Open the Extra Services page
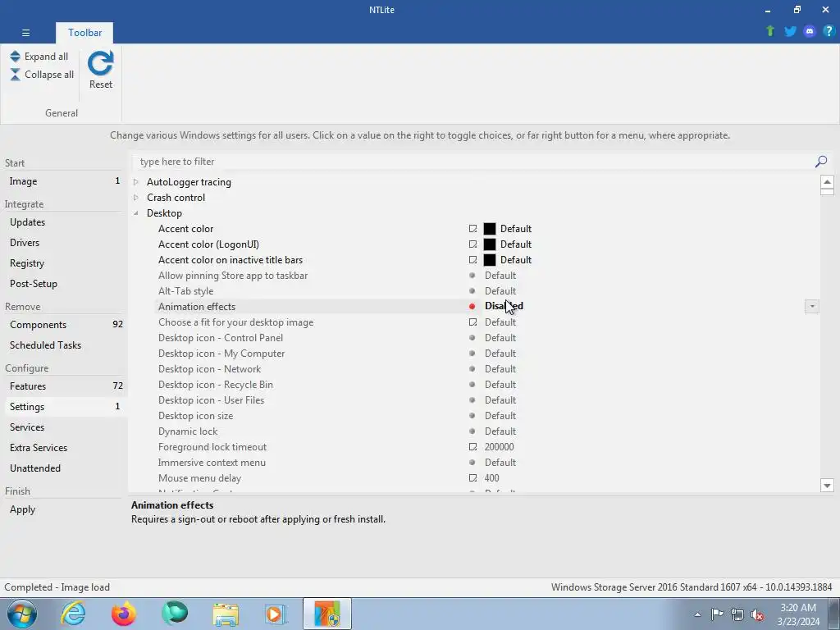840x630 pixels. tap(64, 448)
